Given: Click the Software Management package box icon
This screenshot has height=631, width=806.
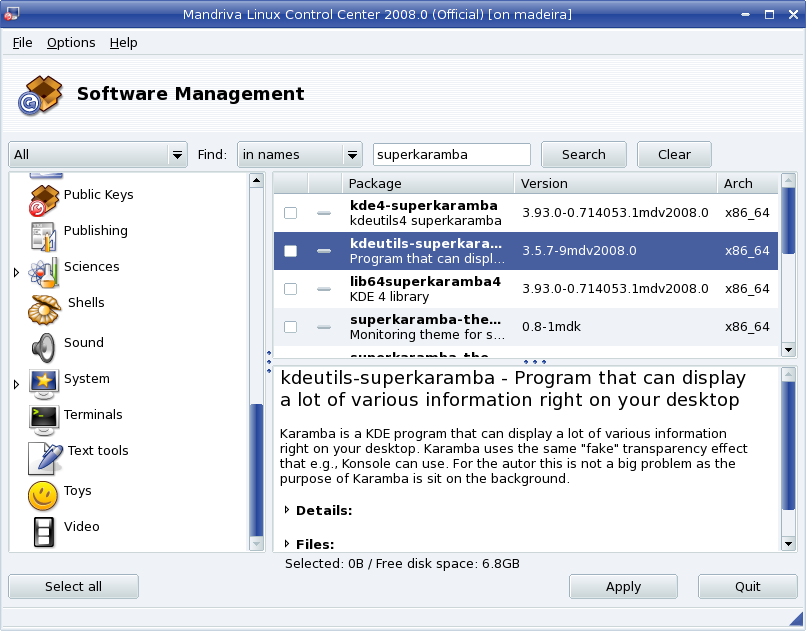Looking at the screenshot, I should (x=40, y=95).
